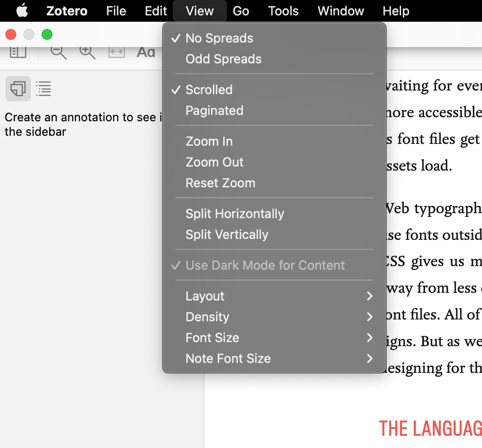Select the Scrolled flow mode

[209, 90]
